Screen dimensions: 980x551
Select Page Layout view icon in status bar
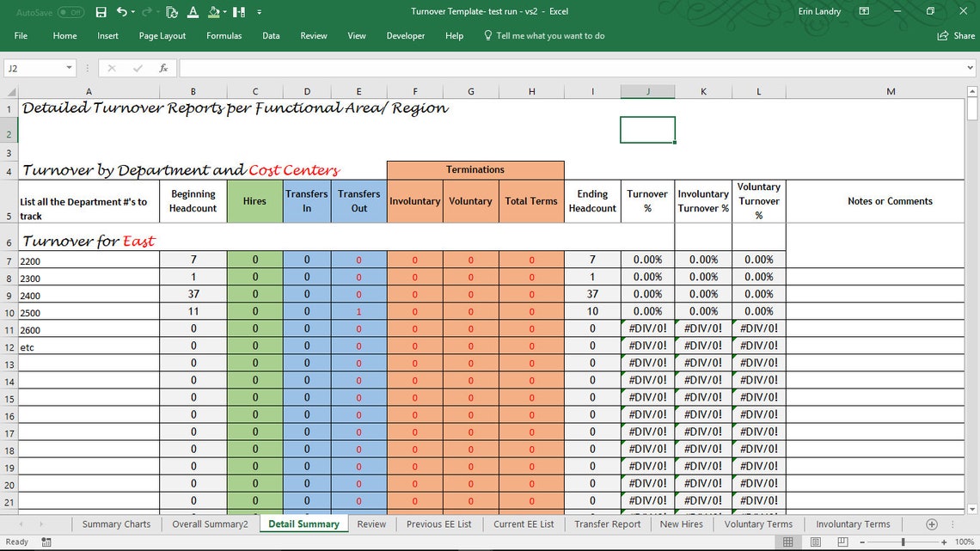point(814,542)
